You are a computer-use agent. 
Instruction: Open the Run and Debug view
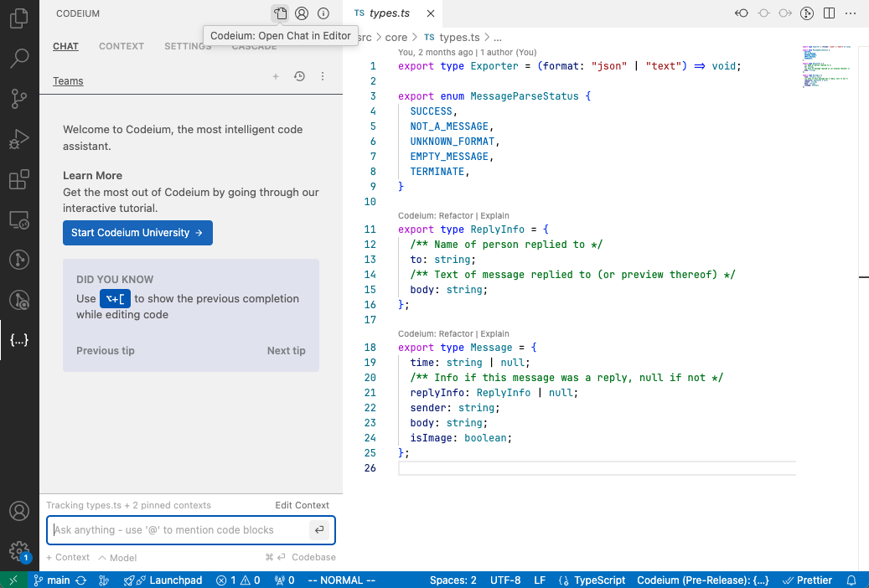click(x=19, y=139)
